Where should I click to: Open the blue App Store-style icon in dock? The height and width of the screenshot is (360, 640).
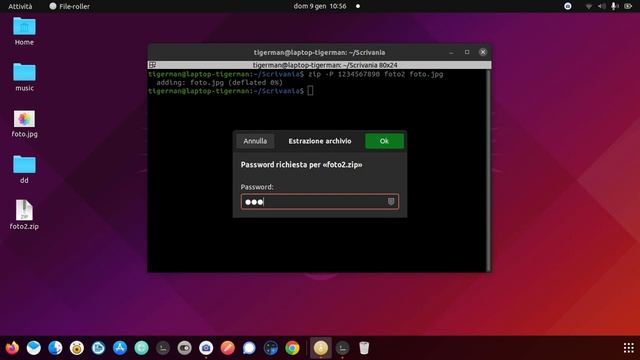coord(120,348)
